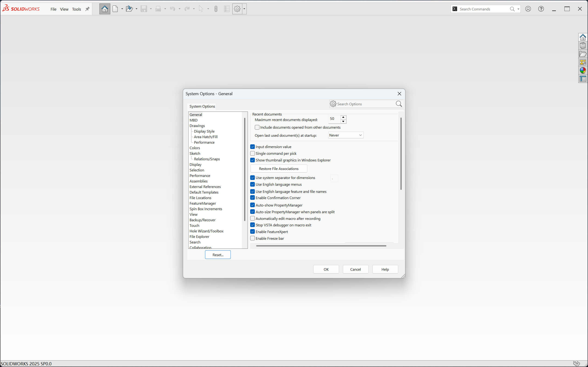Image resolution: width=588 pixels, height=367 pixels.
Task: Open Custom Properties task pane icon
Action: click(583, 79)
